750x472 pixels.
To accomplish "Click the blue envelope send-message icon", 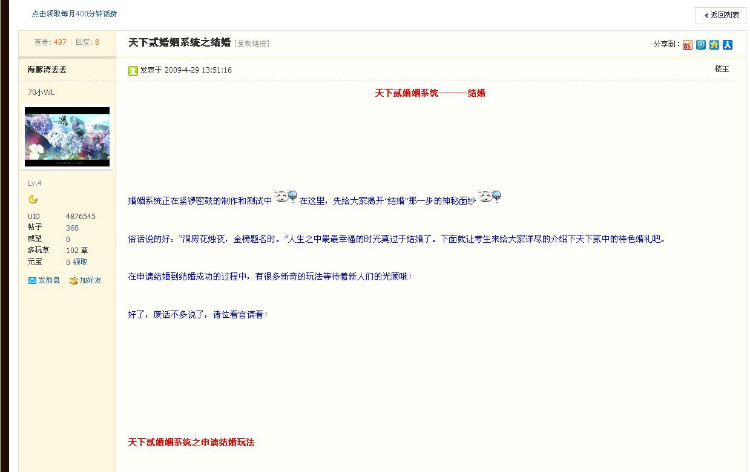I will (x=32, y=280).
